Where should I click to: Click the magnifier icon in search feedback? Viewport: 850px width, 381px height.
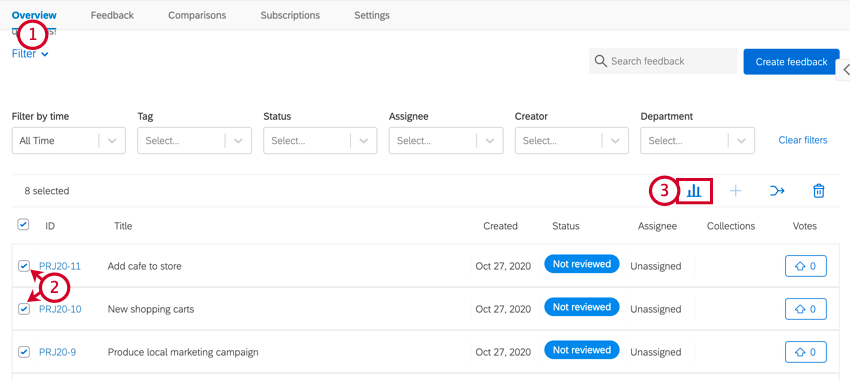[x=600, y=61]
